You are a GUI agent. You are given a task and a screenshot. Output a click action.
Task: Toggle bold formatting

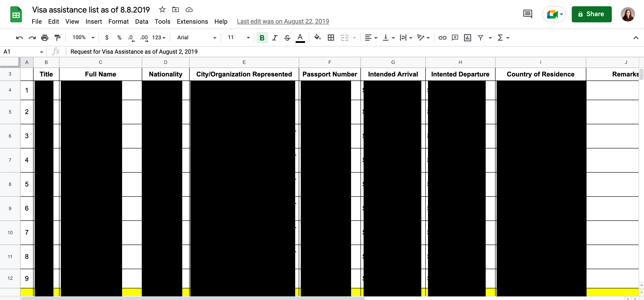tap(262, 38)
